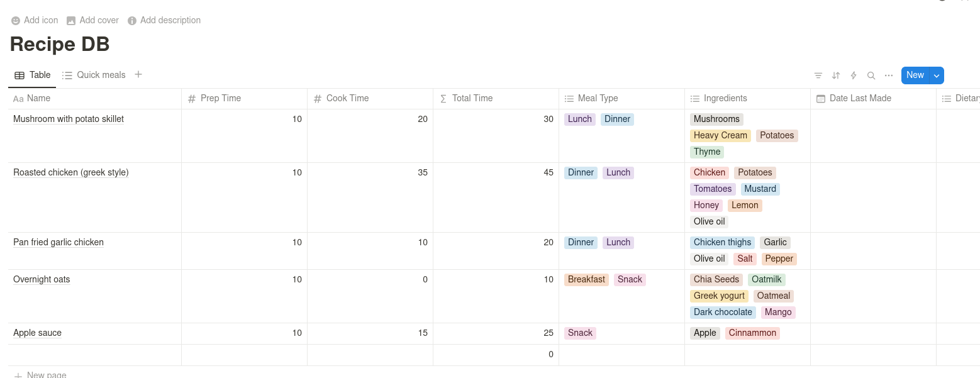Open the filter options for the table

pos(818,75)
